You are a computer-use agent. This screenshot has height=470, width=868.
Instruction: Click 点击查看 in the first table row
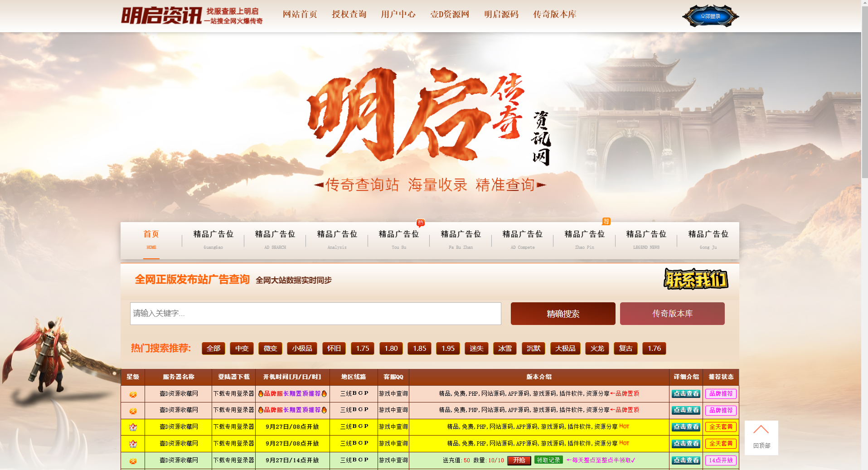[x=686, y=394]
